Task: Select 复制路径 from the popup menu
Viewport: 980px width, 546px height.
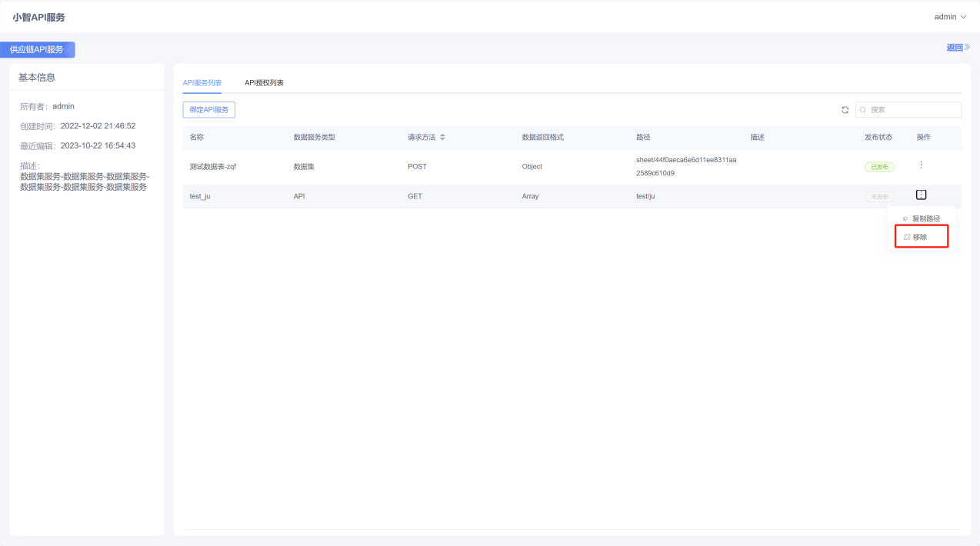Action: tap(922, 218)
